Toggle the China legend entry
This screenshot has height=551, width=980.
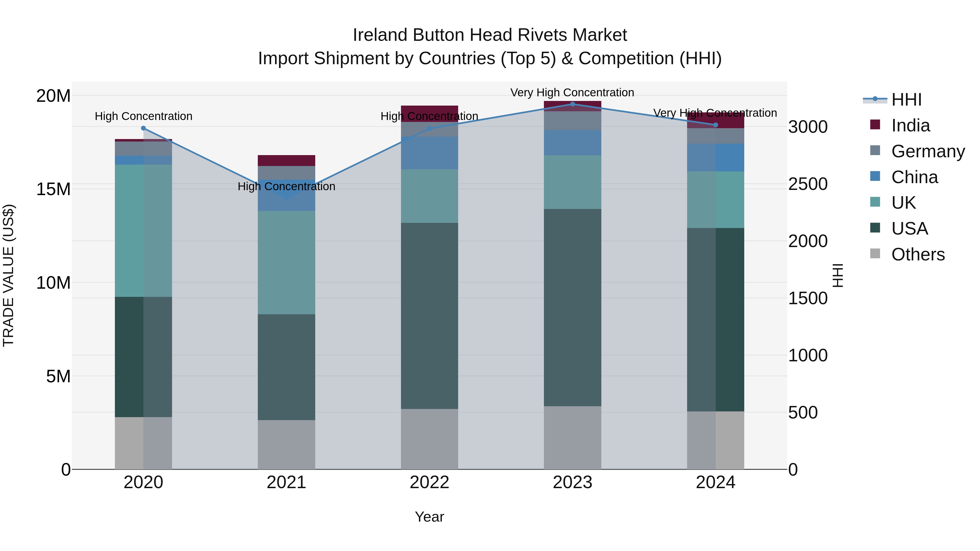904,177
